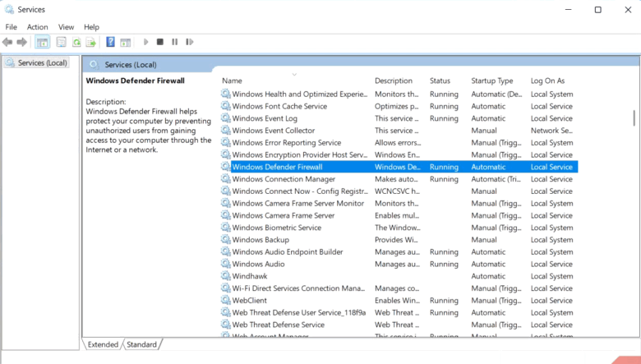Viewport: 641px width, 364px height.
Task: Switch to the Standard tab
Action: tap(141, 345)
